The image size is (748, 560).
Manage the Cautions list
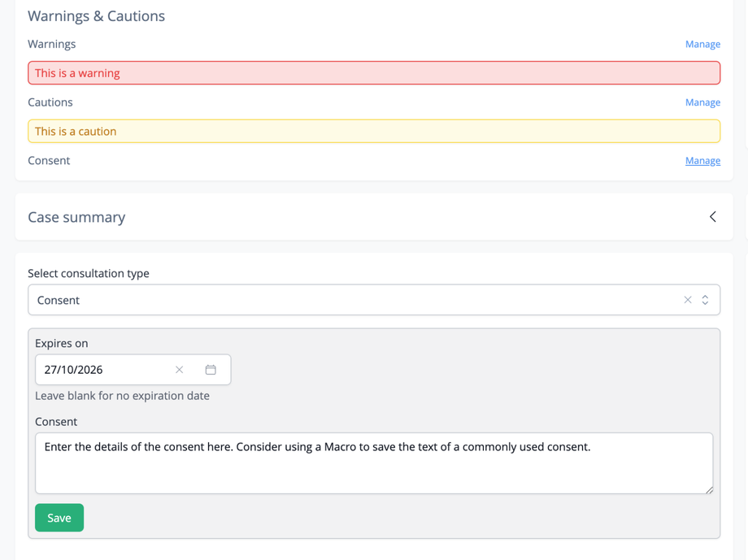pyautogui.click(x=702, y=102)
